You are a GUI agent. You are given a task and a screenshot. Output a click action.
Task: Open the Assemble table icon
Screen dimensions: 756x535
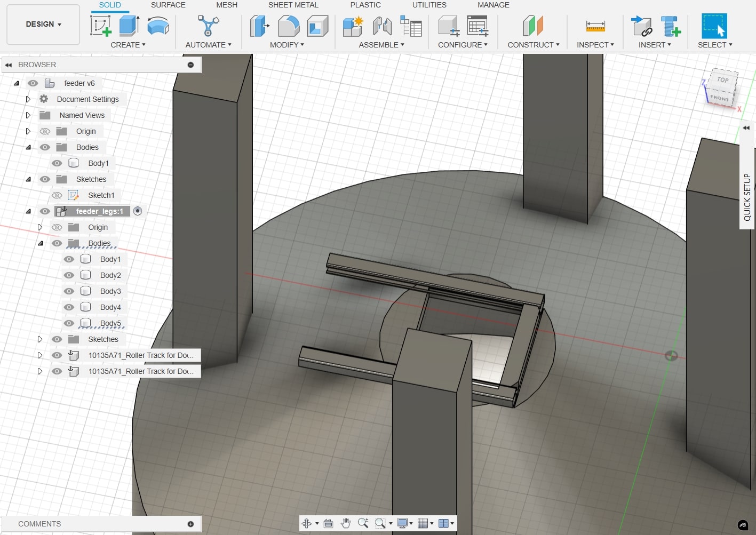[411, 26]
